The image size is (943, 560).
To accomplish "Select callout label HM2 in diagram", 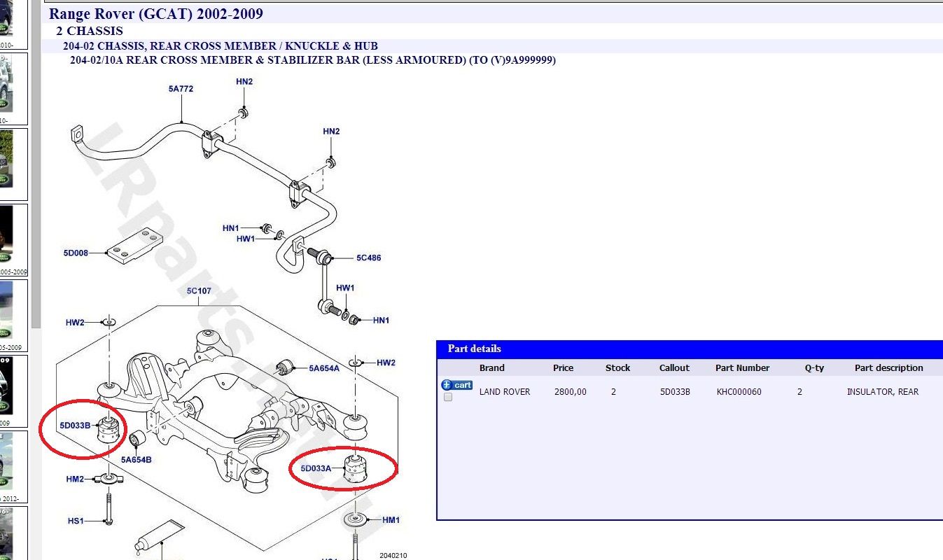I will tap(75, 479).
